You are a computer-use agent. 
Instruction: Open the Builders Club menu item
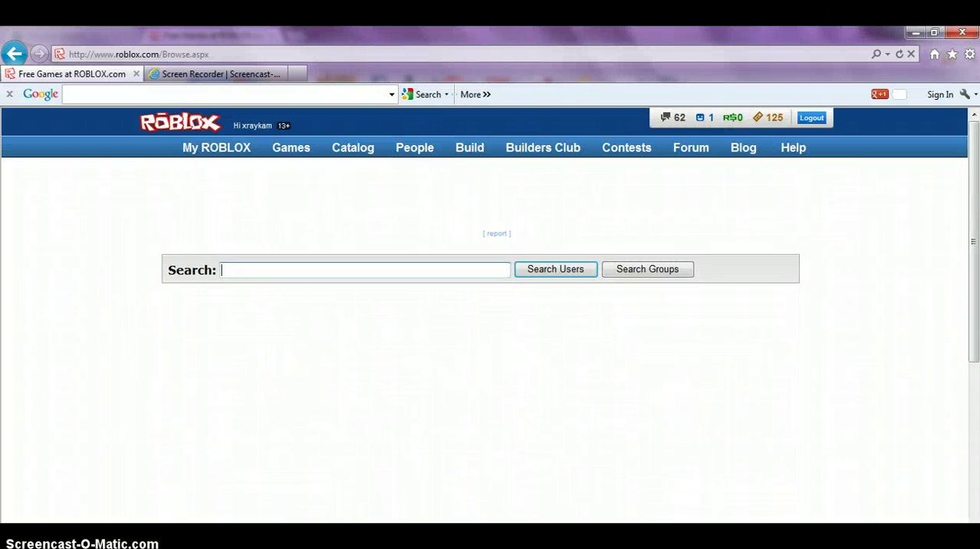click(x=542, y=147)
